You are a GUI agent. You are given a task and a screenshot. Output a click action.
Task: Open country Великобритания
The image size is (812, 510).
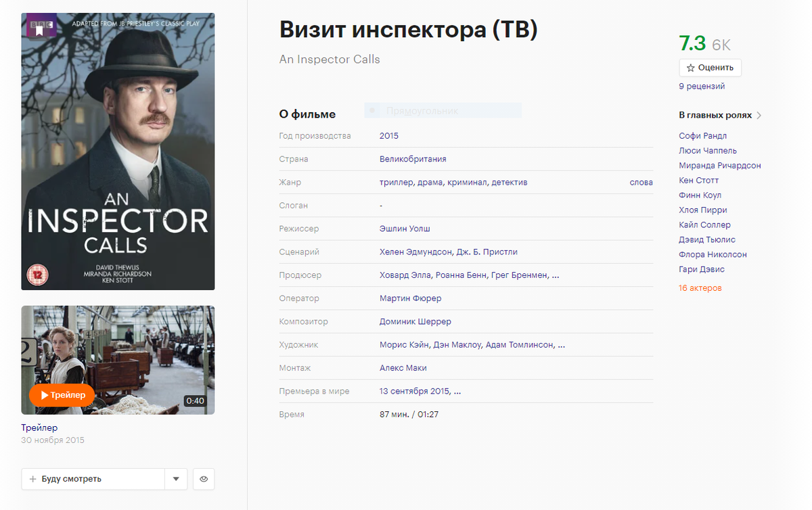tap(413, 159)
